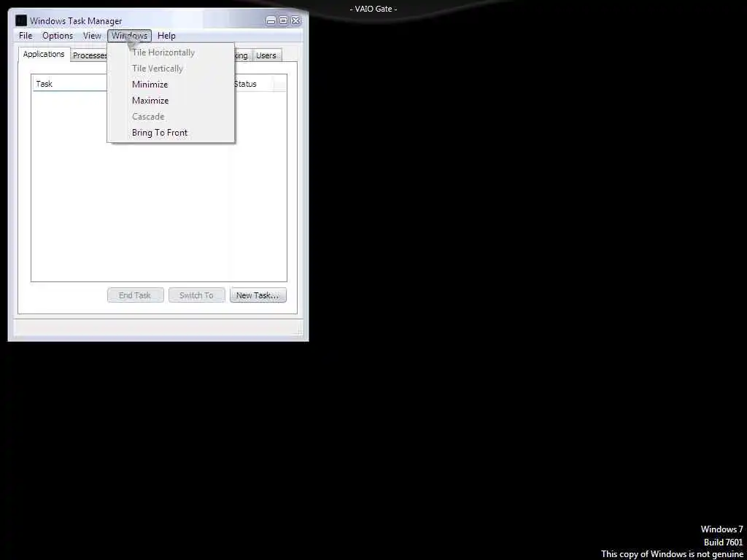Click the End Task button
The image size is (747, 560).
coord(135,295)
